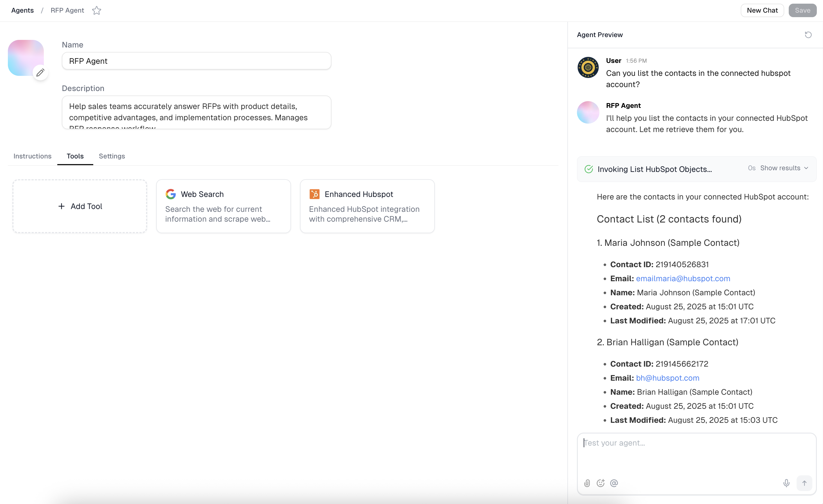Open the bh@hubspot.com email link
The height and width of the screenshot is (504, 823).
667,378
